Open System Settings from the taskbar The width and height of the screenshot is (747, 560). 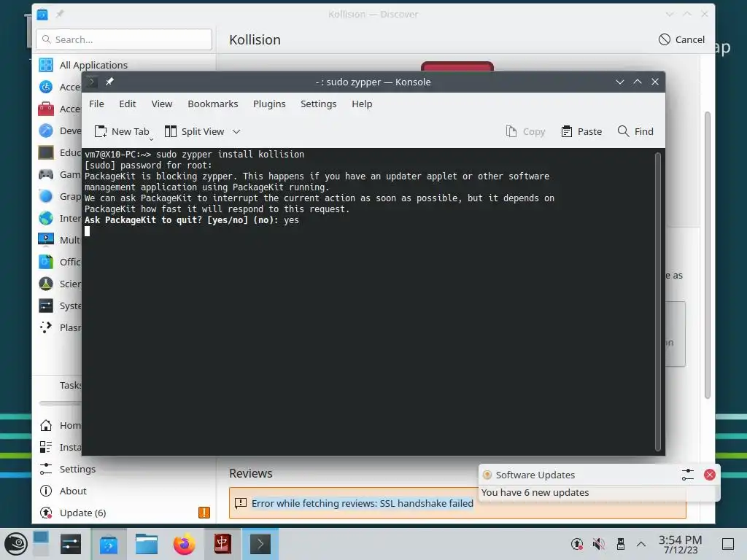pos(71,544)
